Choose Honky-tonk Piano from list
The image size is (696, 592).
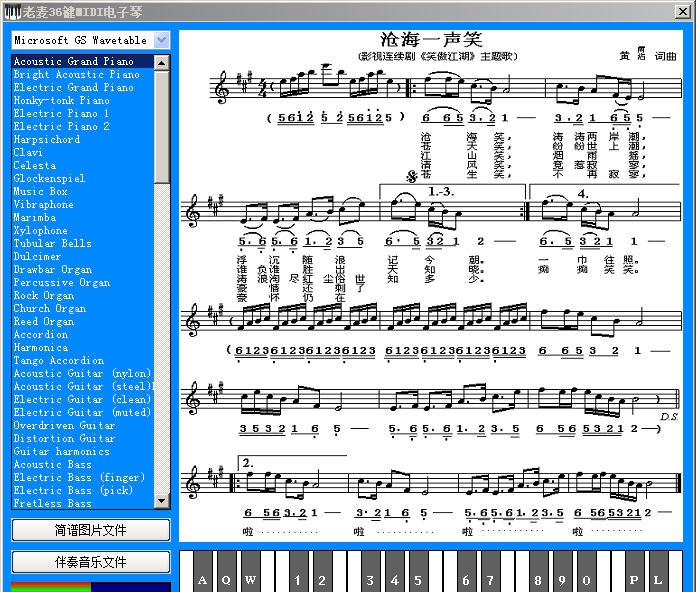coord(83,100)
